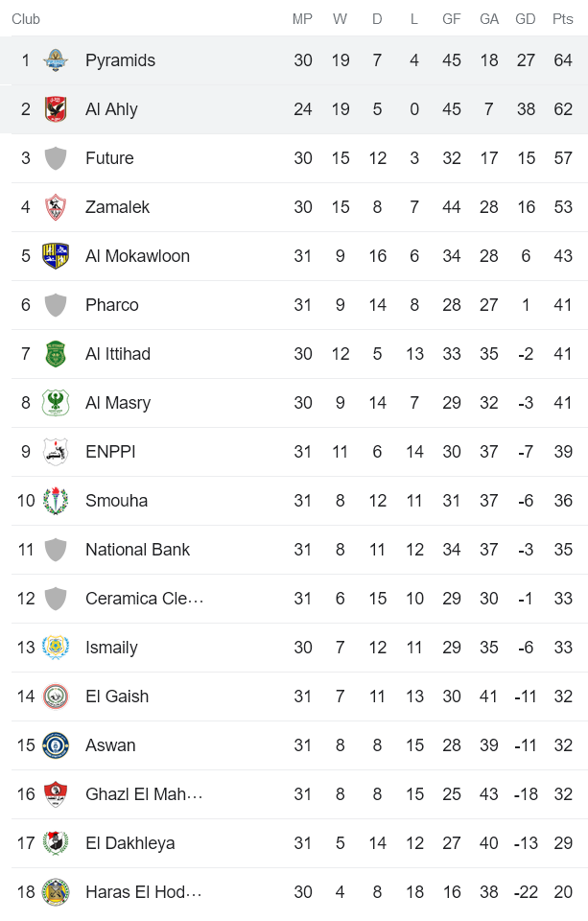Click the El Dakhleya crest icon
588x921 pixels.
pos(56,843)
